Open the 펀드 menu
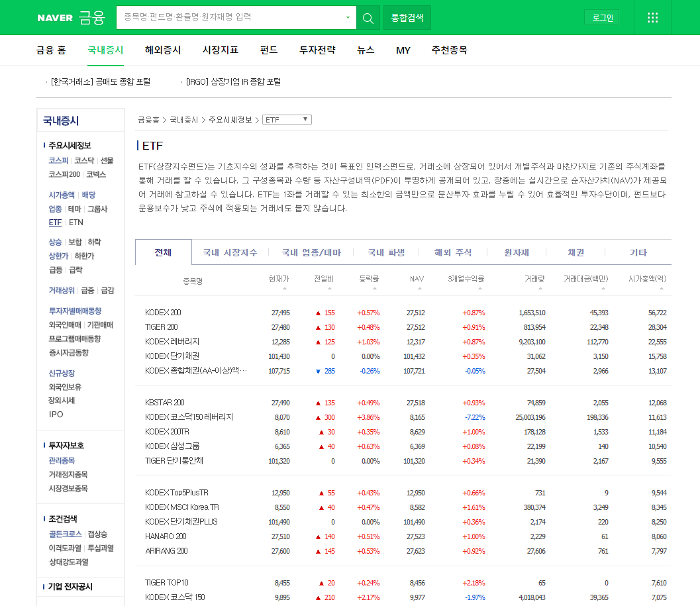The height and width of the screenshot is (606, 700). click(x=269, y=50)
